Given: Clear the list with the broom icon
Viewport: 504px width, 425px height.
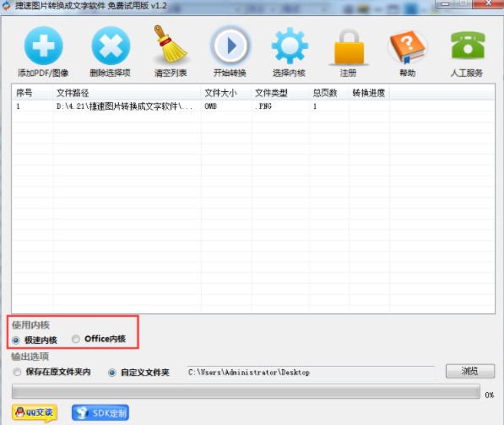Looking at the screenshot, I should pos(170,44).
